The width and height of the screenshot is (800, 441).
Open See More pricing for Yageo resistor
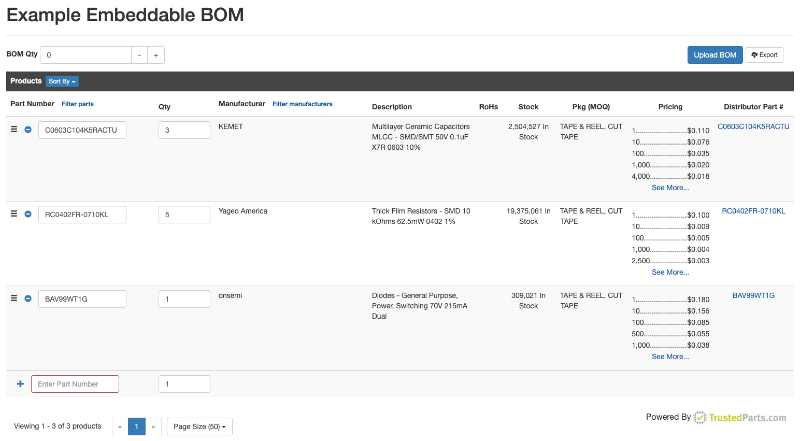pos(670,272)
